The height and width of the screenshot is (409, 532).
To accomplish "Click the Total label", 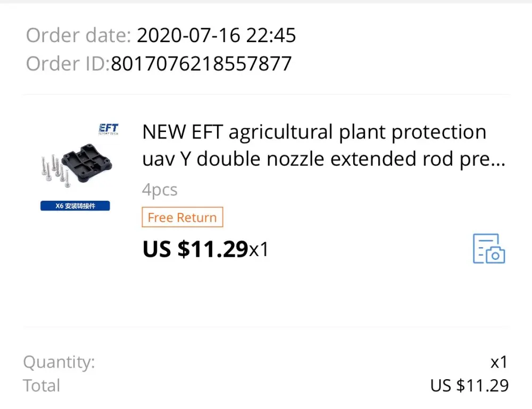I will [x=41, y=385].
